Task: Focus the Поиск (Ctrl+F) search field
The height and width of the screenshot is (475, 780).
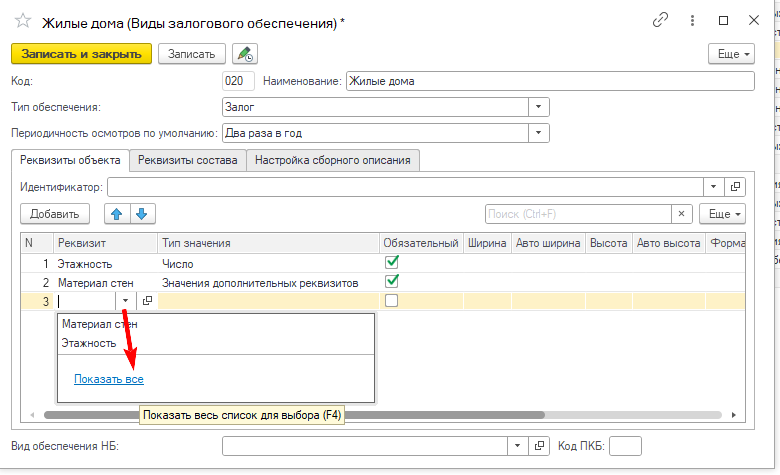Action: (578, 214)
